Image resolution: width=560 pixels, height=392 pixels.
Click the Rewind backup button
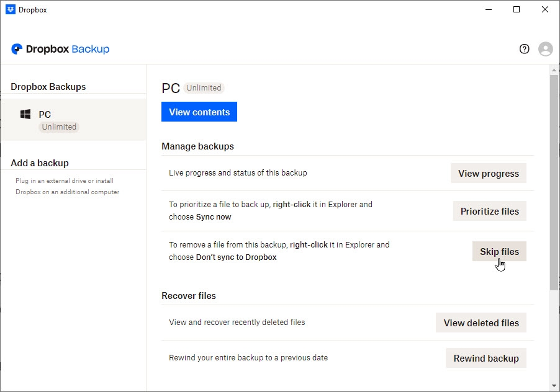click(x=485, y=358)
